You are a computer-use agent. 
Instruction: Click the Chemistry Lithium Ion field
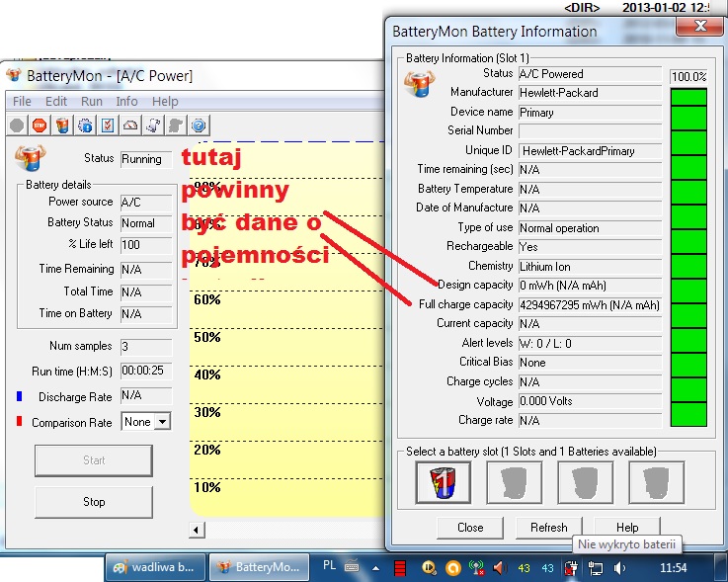[590, 267]
